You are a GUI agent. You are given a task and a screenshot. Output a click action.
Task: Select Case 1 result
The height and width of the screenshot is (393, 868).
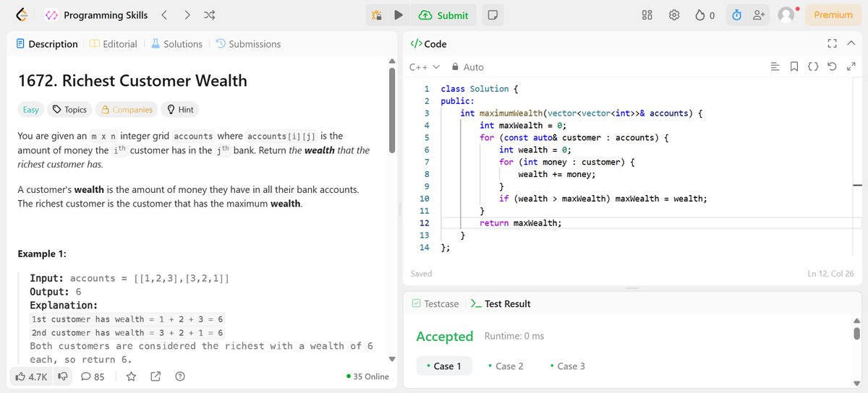click(x=444, y=366)
